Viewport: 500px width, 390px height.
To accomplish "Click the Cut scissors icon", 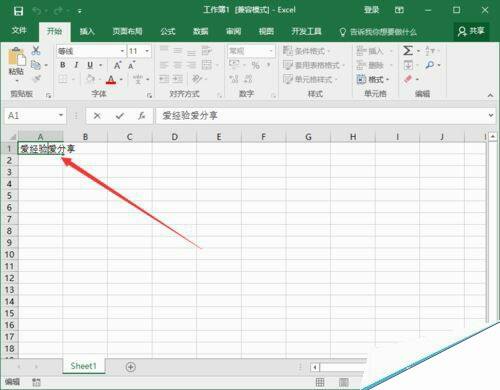I will click(36, 50).
